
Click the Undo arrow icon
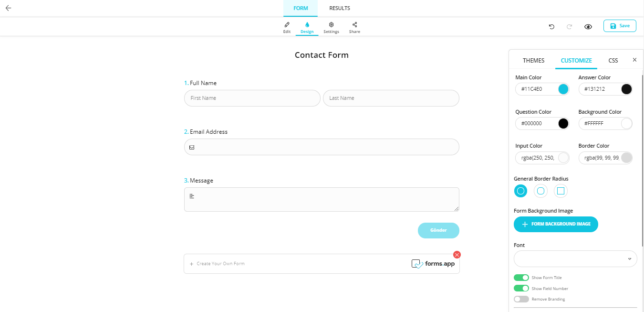click(x=551, y=26)
